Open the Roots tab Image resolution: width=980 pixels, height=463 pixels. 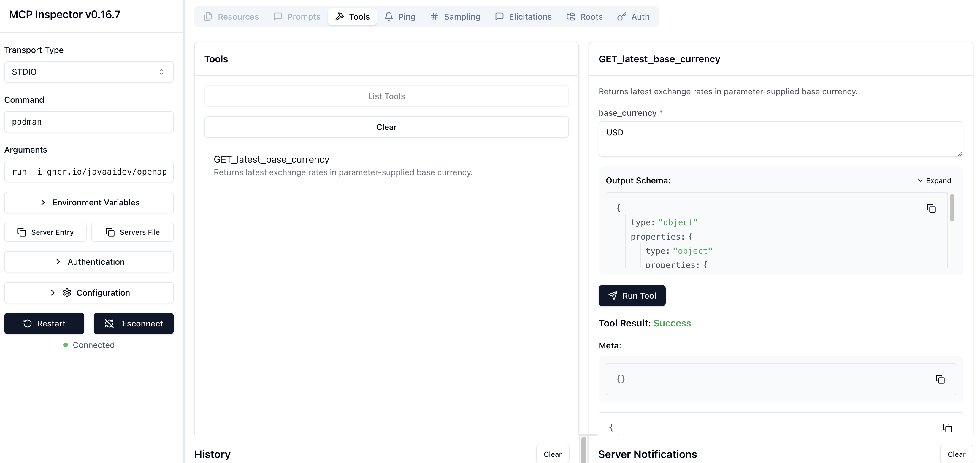pos(584,17)
